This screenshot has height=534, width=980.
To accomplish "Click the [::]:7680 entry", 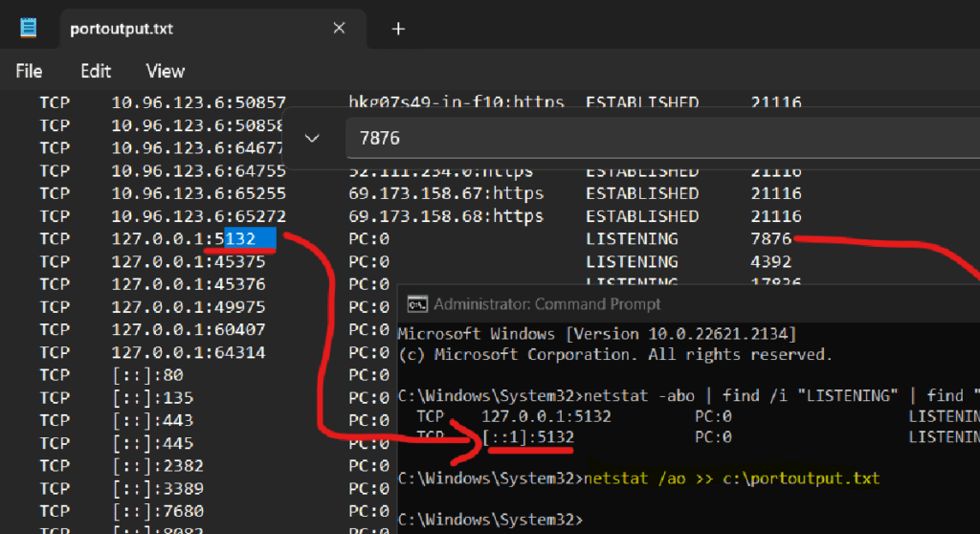I will pos(158,511).
